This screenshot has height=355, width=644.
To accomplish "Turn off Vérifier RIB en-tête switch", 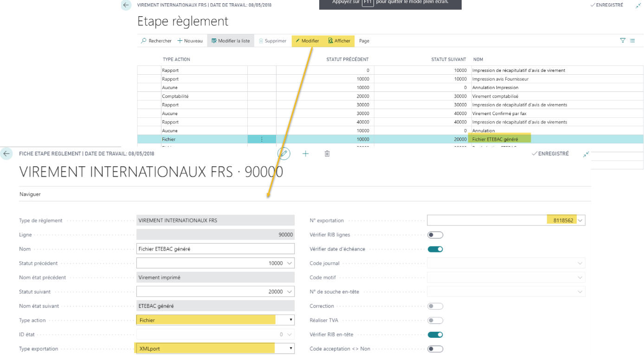I will (x=435, y=335).
